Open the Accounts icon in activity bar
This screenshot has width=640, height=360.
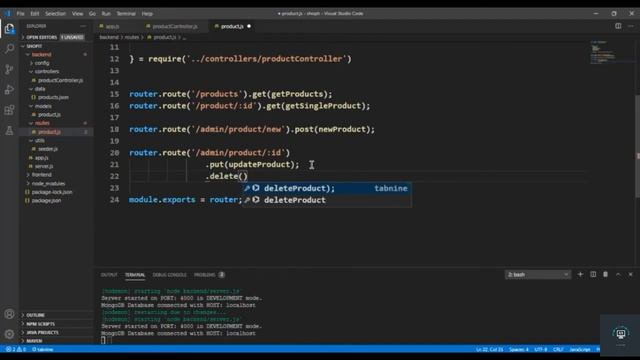coord(9,314)
